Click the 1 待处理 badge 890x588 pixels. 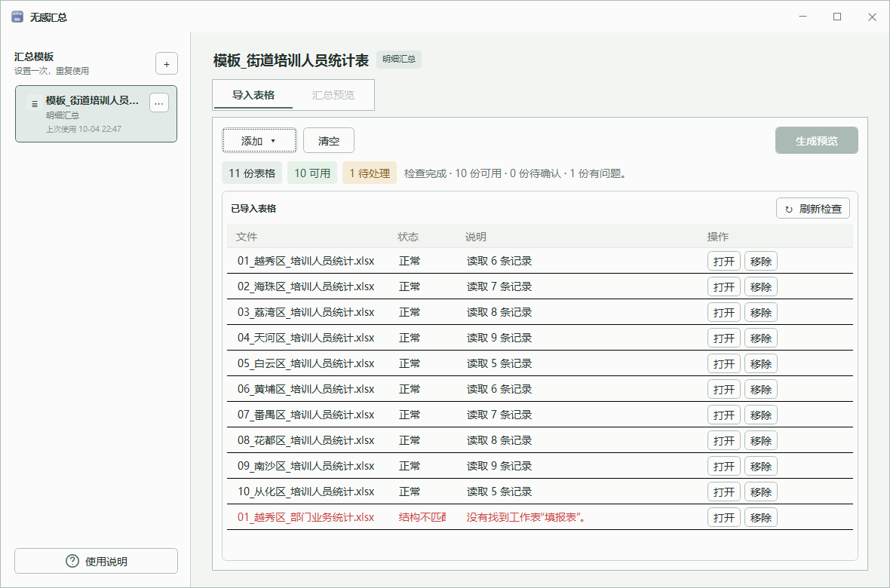(x=370, y=173)
